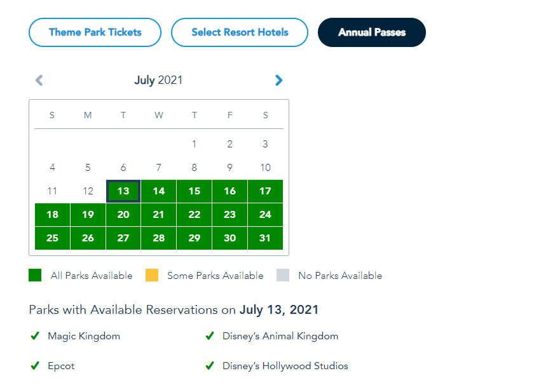Select July 13 on the calendar
The height and width of the screenshot is (392, 541).
123,191
